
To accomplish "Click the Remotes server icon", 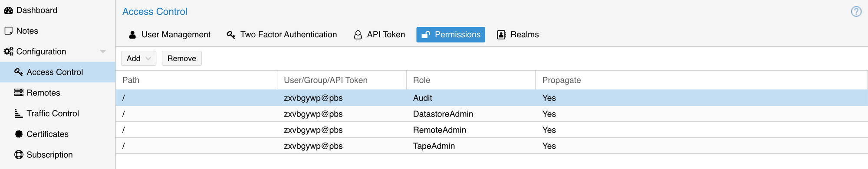I will 19,93.
